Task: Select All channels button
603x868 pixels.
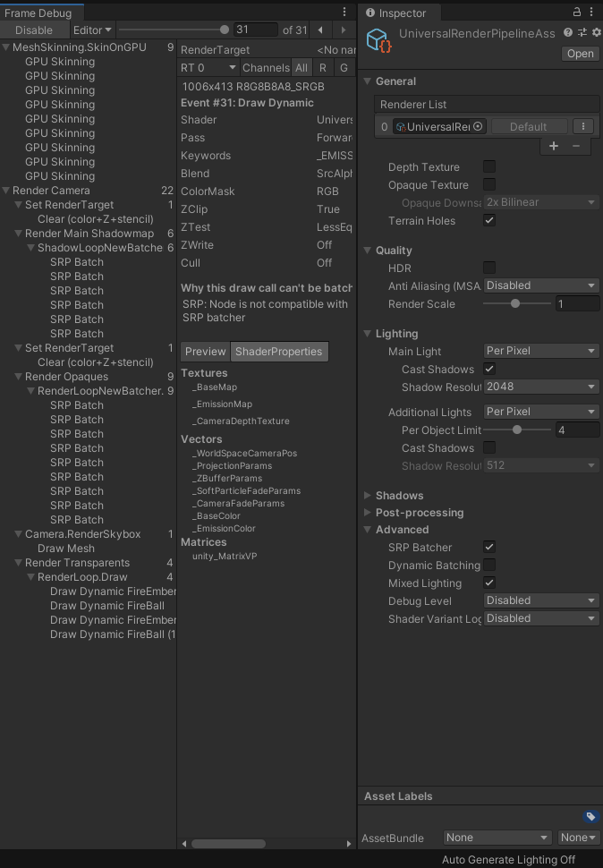Action: (x=301, y=67)
